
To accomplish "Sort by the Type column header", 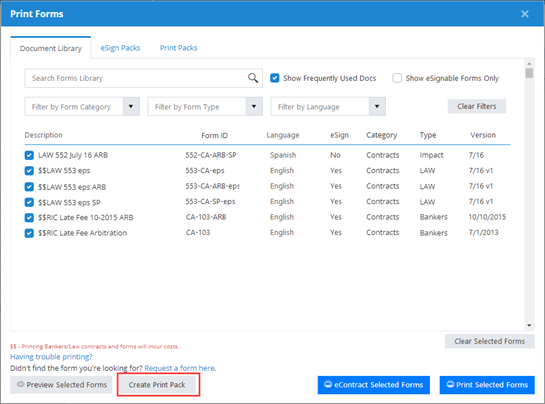I will pos(428,135).
